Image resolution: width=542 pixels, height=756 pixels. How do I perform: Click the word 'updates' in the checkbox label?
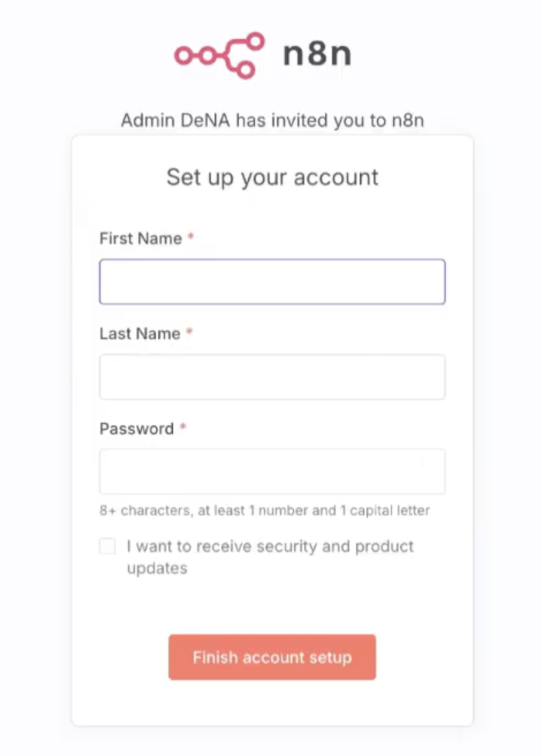click(157, 569)
